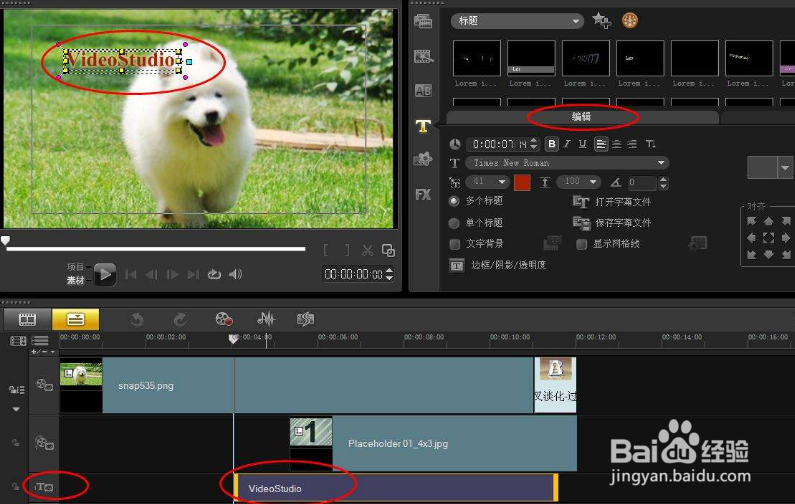Click the Play button in preview
The width and height of the screenshot is (795, 504).
point(105,274)
